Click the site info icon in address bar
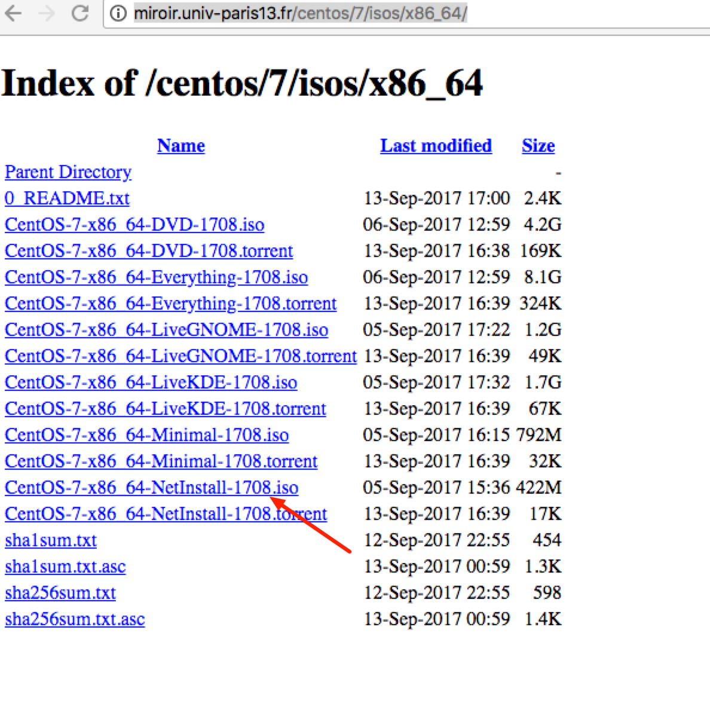 (119, 13)
